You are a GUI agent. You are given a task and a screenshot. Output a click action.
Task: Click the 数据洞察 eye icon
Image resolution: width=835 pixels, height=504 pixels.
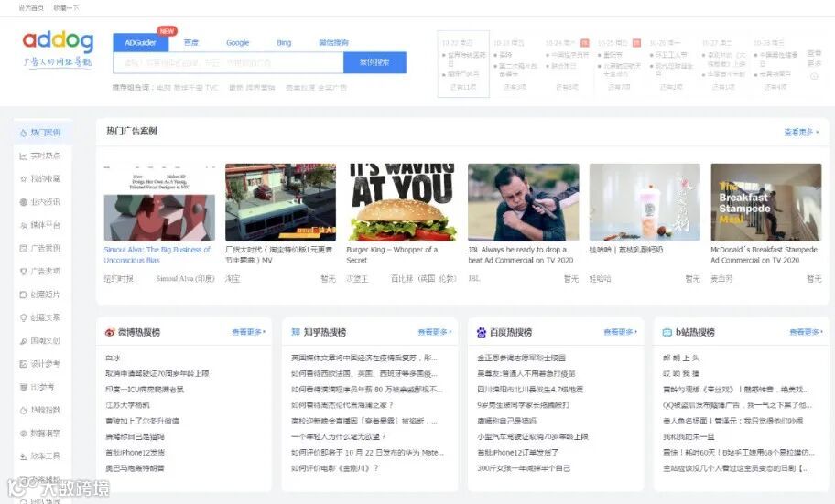(x=24, y=434)
